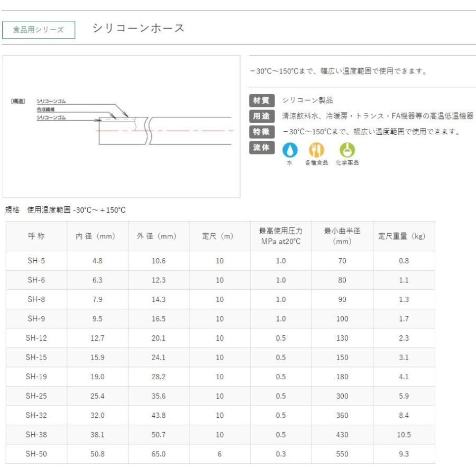Image resolution: width=476 pixels, height=476 pixels.
Task: Click bend radius value 550
Action: coord(342,454)
